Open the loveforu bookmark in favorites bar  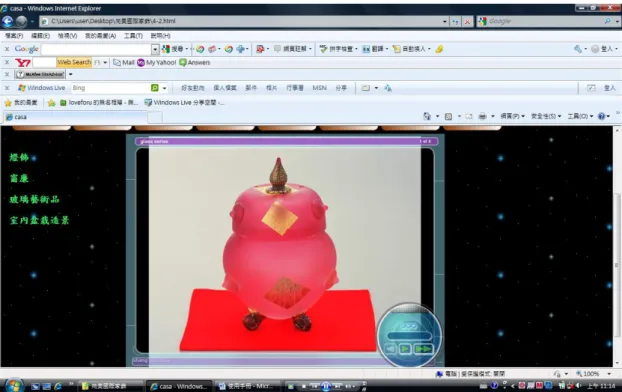[x=98, y=103]
